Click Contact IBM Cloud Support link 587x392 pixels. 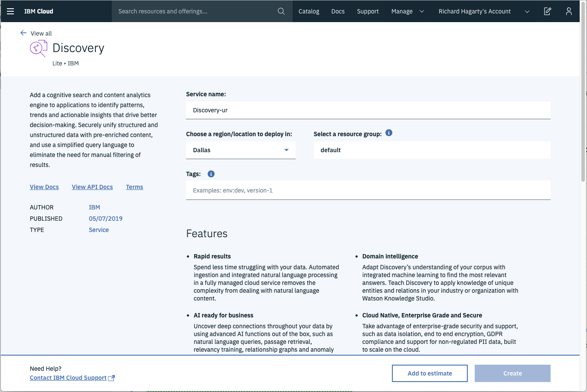(68, 378)
